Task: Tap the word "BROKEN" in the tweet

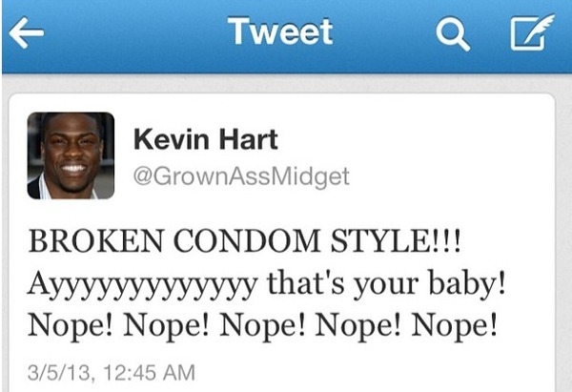Action: coord(95,241)
